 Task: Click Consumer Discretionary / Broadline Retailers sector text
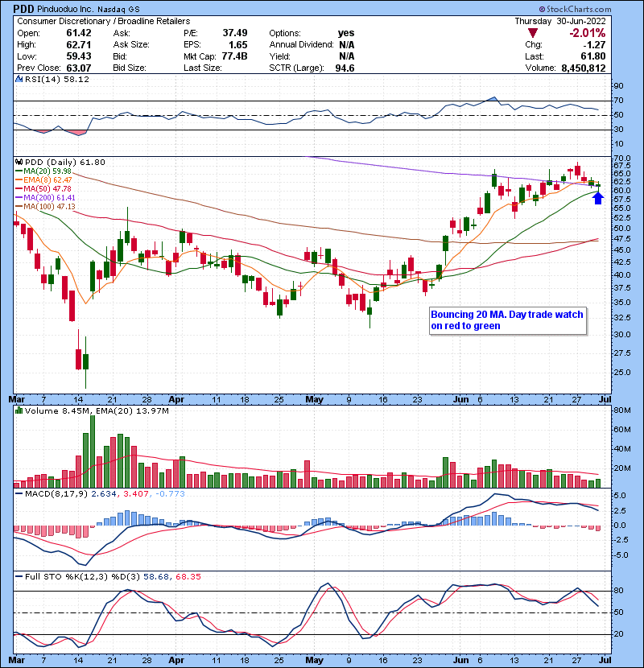click(x=104, y=21)
